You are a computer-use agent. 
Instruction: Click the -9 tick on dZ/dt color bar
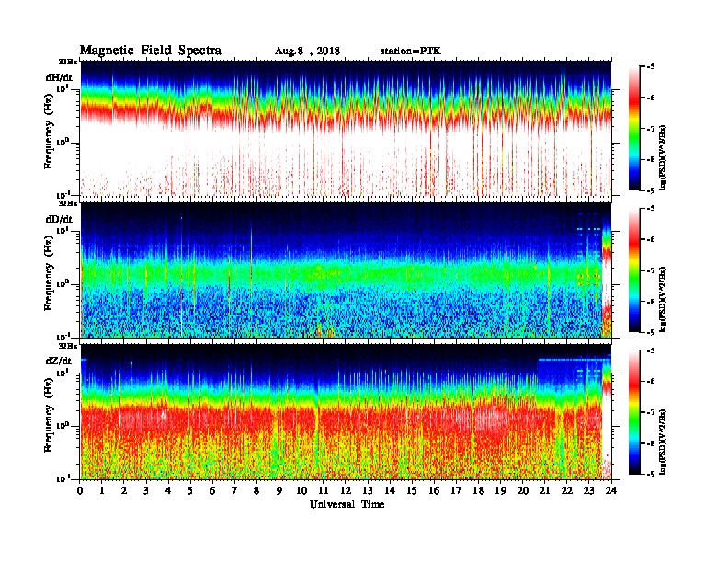coord(651,474)
